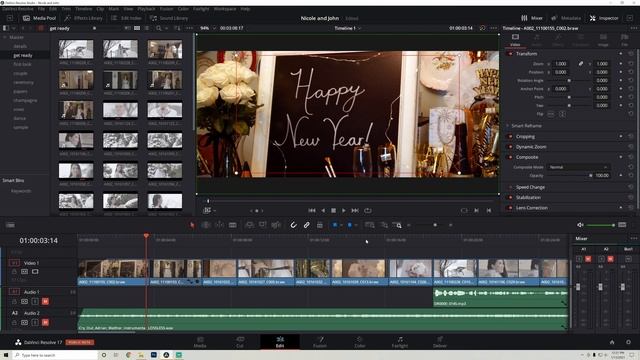This screenshot has width=640, height=360.
Task: Click the Zoom X value field
Action: pos(561,64)
